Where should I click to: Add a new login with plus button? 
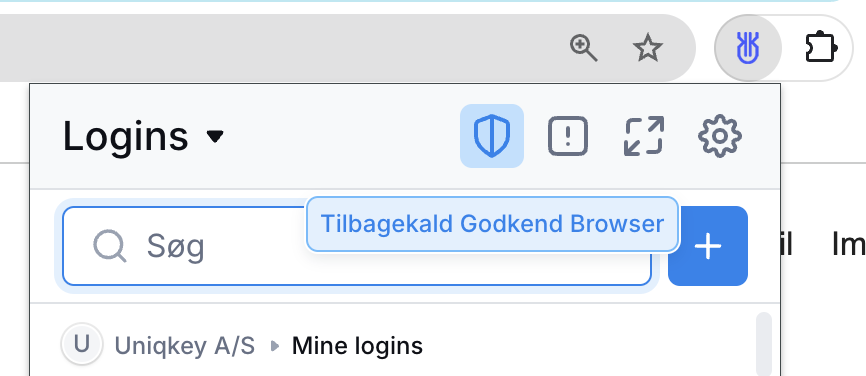[708, 246]
